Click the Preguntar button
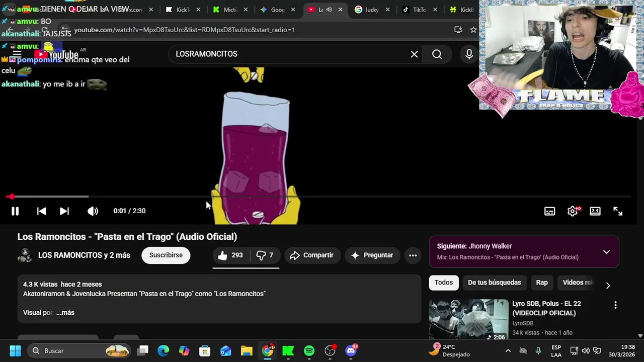Image resolution: width=644 pixels, height=362 pixels. pos(372,255)
